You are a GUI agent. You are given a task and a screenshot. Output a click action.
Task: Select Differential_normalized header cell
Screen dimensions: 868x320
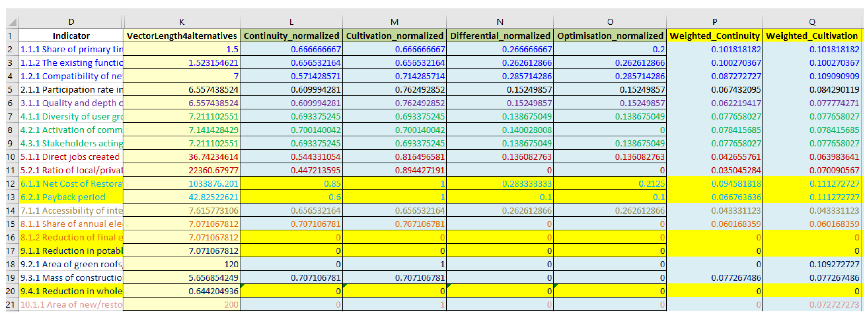(x=500, y=36)
